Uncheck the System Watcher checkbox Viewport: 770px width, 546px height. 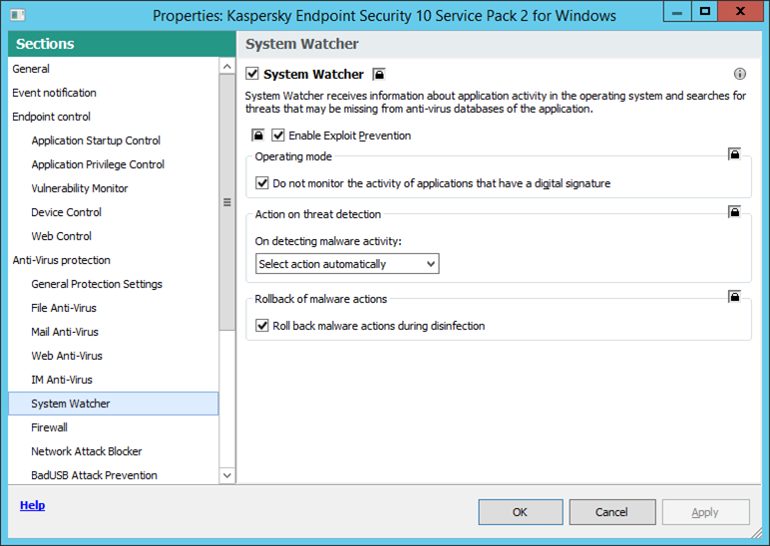coord(253,74)
